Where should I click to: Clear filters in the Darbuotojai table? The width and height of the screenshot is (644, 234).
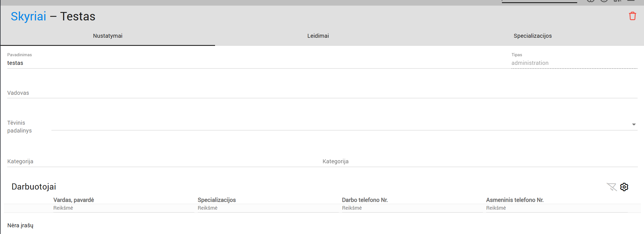coord(611,187)
